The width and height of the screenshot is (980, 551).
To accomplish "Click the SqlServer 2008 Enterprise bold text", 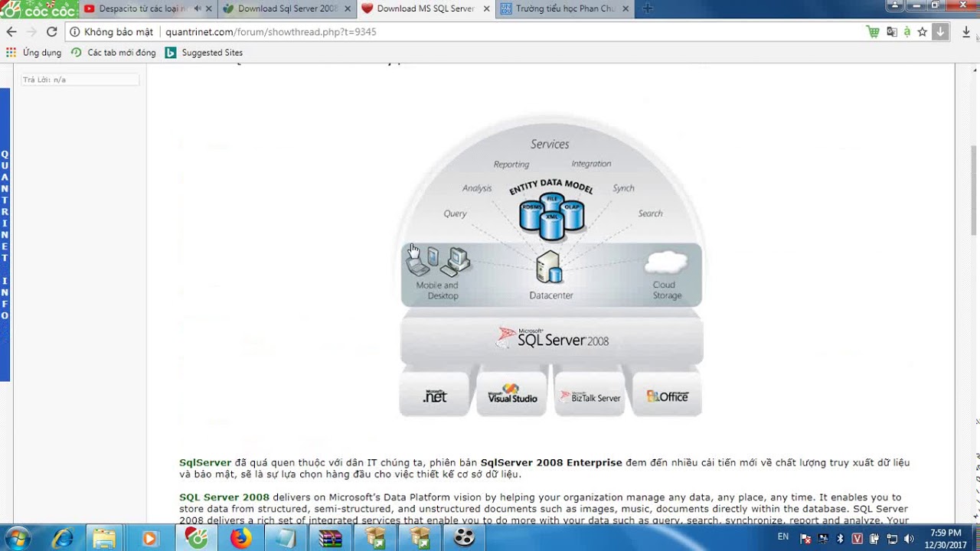I will coord(551,463).
